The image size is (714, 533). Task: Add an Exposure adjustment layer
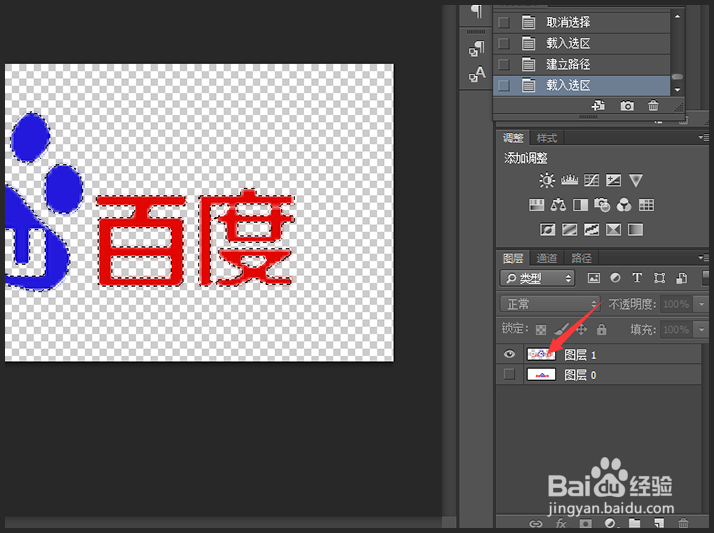613,180
